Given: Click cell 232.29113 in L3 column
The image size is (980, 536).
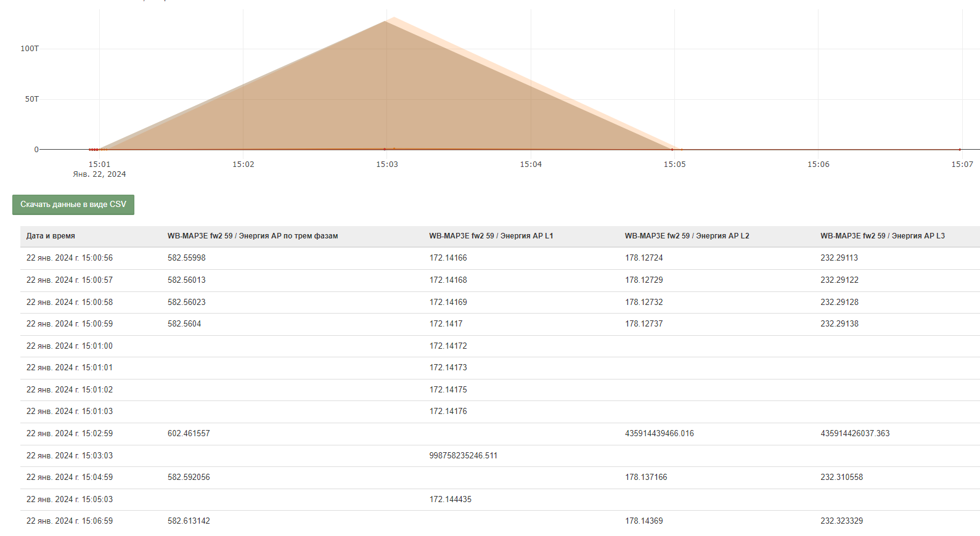Looking at the screenshot, I should (839, 258).
